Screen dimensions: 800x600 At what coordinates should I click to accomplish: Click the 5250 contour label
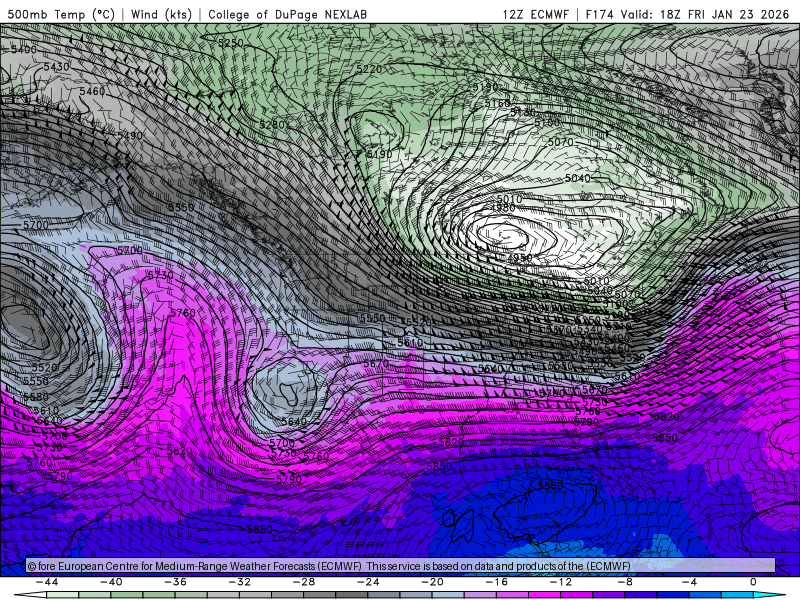(x=231, y=43)
